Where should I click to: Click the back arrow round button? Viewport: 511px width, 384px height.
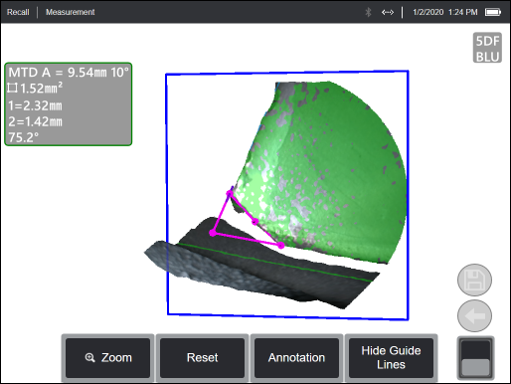[474, 316]
